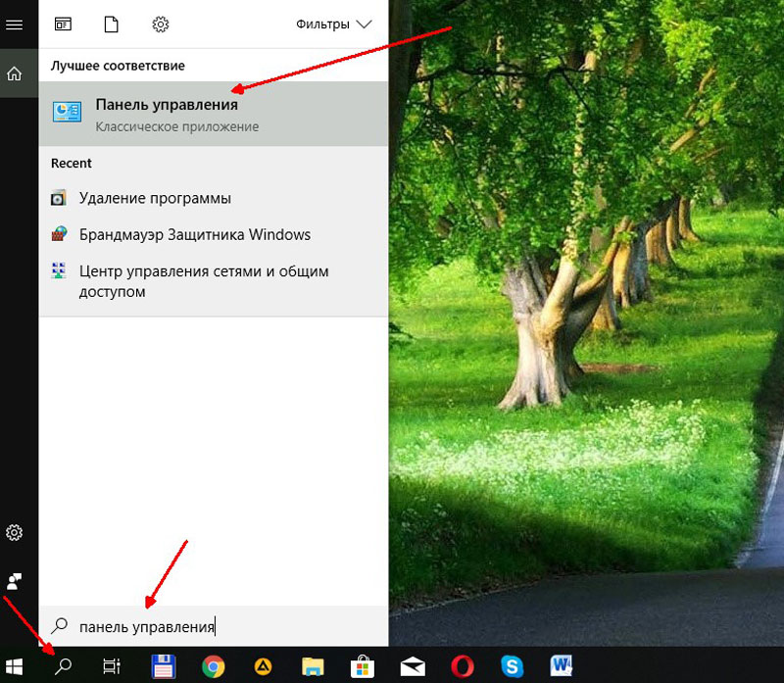This screenshot has width=784, height=683.
Task: Click the Классическое приложение subtitle
Action: [177, 127]
